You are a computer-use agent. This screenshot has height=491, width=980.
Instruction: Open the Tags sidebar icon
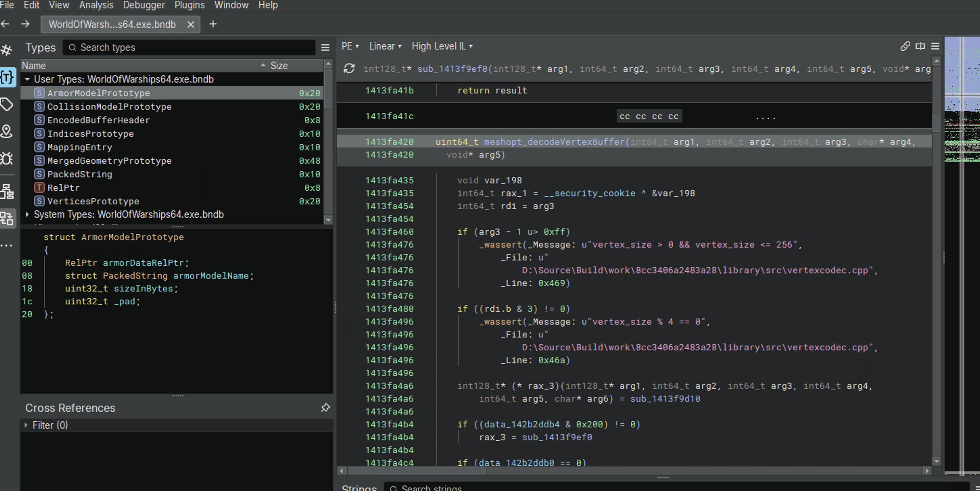(7, 104)
